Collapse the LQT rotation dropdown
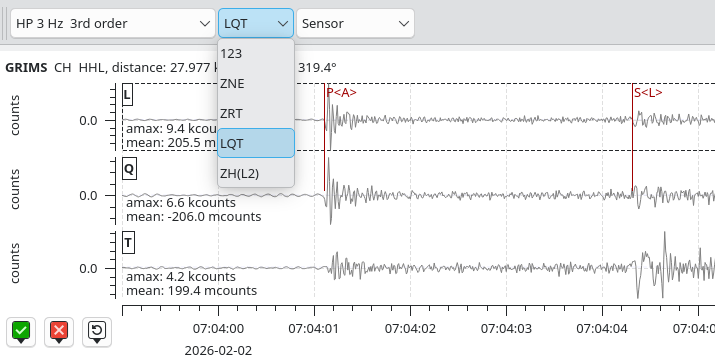This screenshot has width=715, height=361. [256, 23]
